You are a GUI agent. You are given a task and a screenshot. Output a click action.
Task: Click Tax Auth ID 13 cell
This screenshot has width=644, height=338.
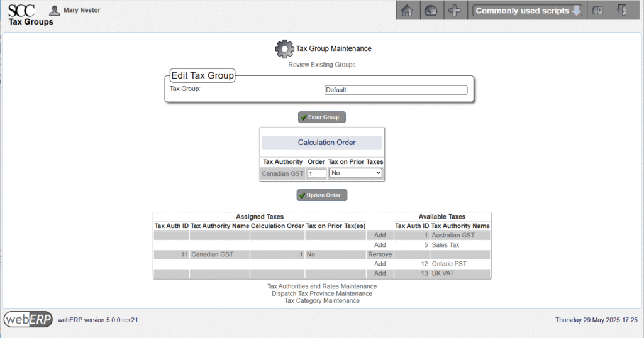[x=412, y=273]
